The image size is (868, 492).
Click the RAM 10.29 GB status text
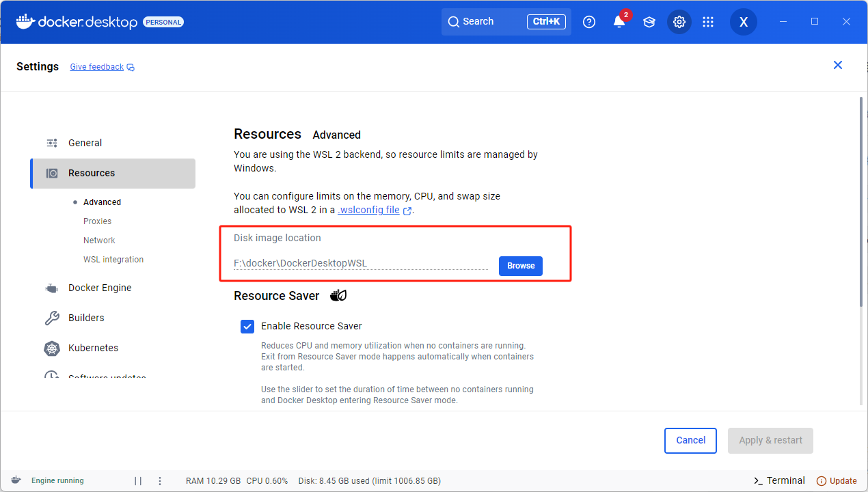tap(213, 481)
